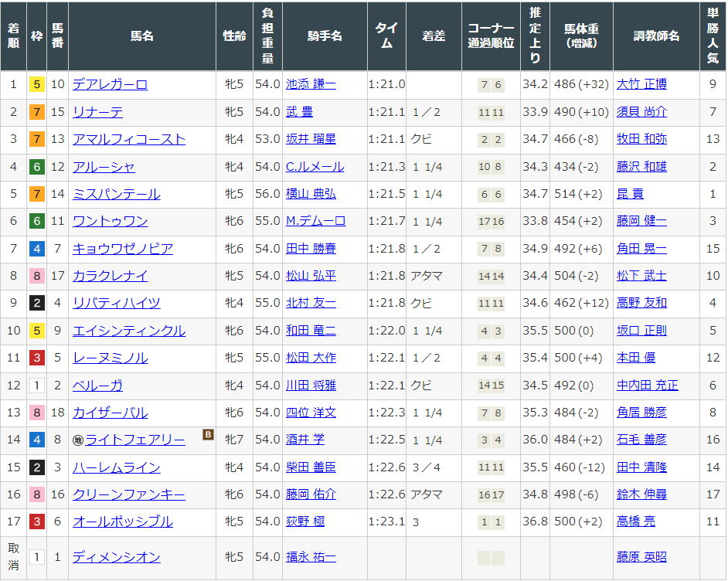Click trainer link 坂口 正則

coord(641,331)
